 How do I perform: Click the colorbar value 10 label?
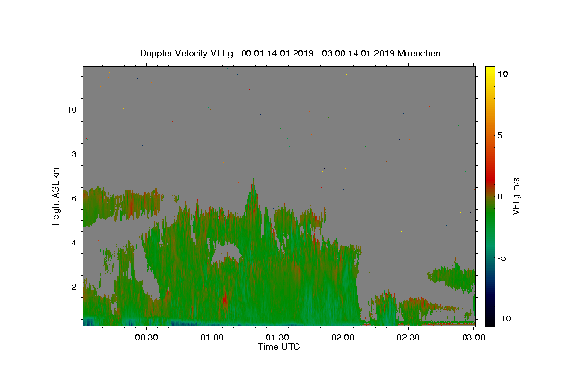pos(502,74)
